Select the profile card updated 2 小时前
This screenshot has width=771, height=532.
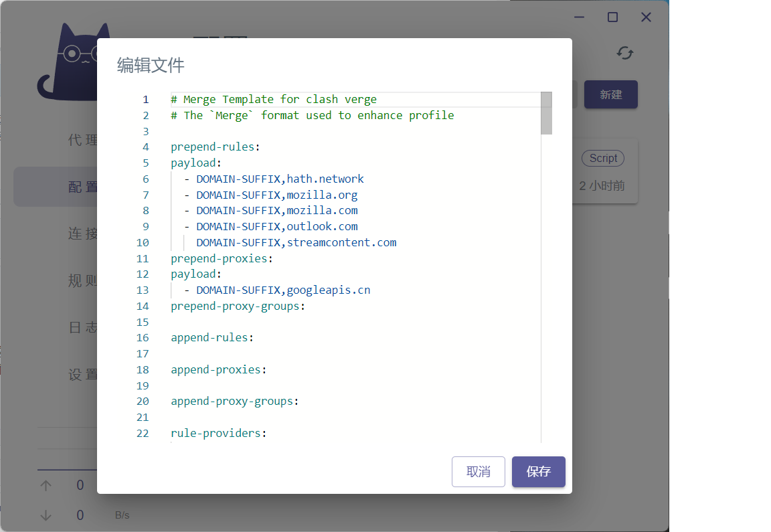602,185
